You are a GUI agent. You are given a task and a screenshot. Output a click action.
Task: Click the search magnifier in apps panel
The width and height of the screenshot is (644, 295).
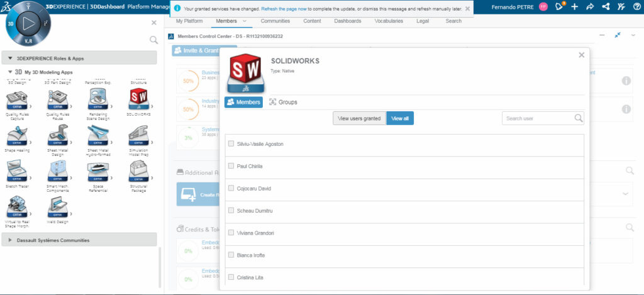pyautogui.click(x=153, y=40)
